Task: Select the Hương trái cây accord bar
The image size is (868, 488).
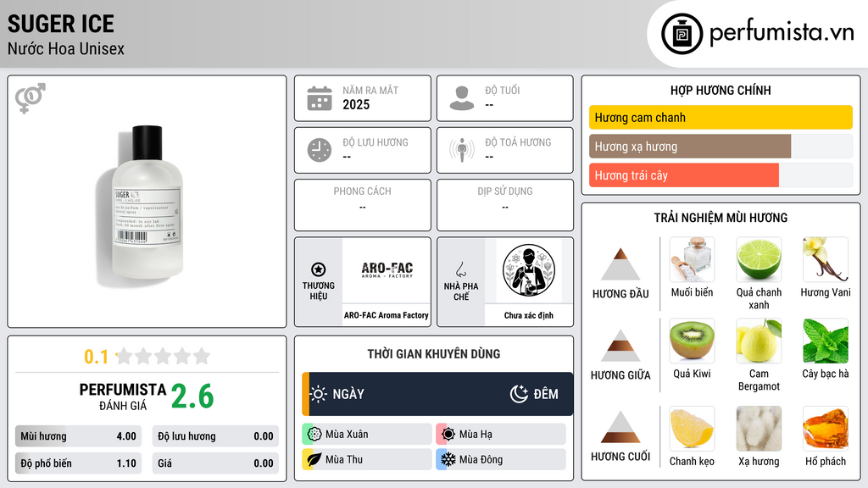Action: (721, 175)
